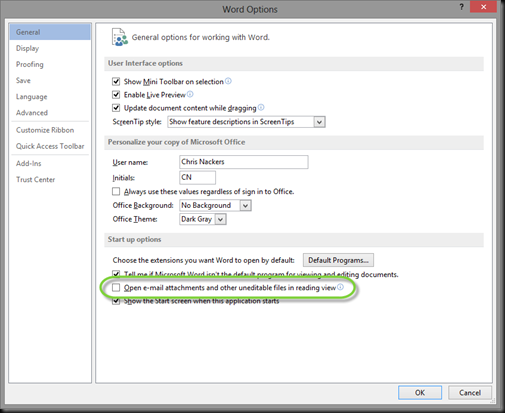Click Personalize your copy of Microsoft Office heading
505x413 pixels.
(x=176, y=142)
